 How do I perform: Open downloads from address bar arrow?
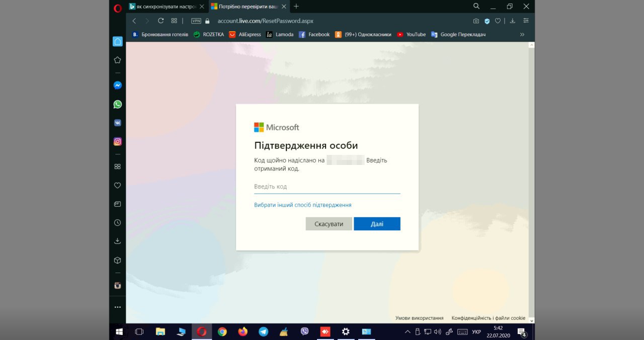point(513,21)
